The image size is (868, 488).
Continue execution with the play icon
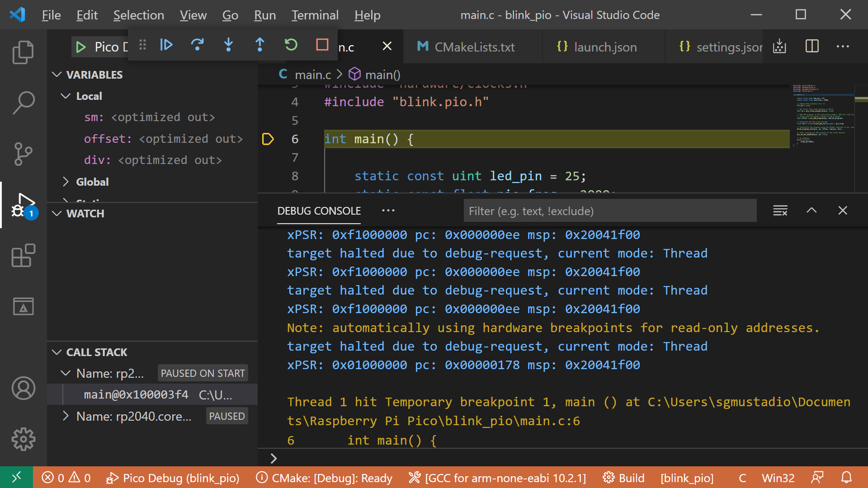(x=166, y=45)
